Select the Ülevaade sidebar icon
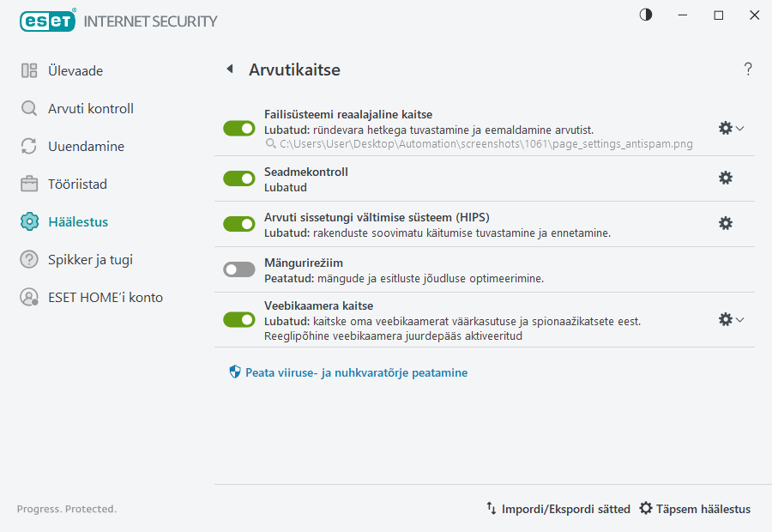 point(30,70)
